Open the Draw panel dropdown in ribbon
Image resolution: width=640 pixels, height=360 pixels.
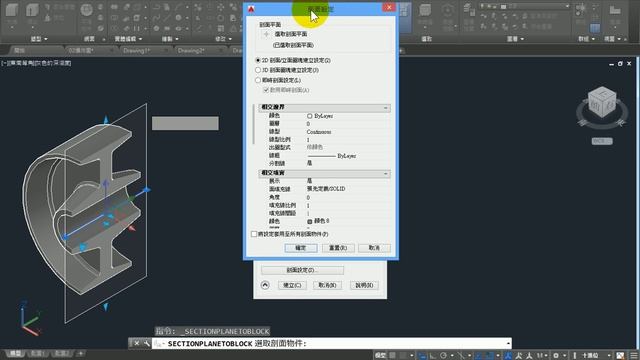pyautogui.click(x=170, y=39)
